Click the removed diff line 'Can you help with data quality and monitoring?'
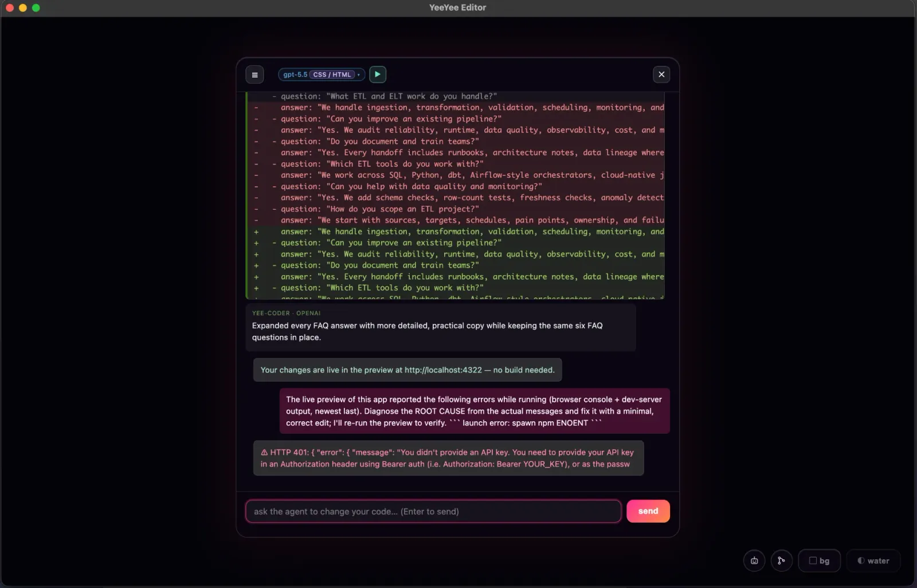This screenshot has width=917, height=588. (455, 186)
